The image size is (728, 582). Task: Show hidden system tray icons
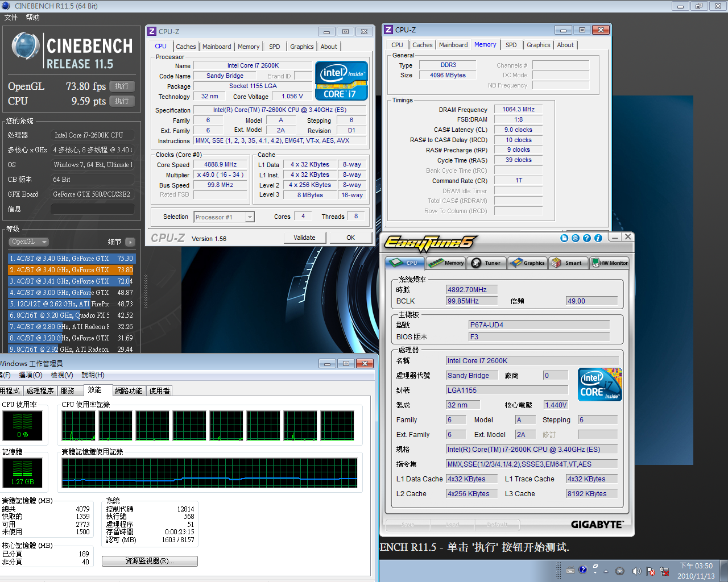point(606,571)
